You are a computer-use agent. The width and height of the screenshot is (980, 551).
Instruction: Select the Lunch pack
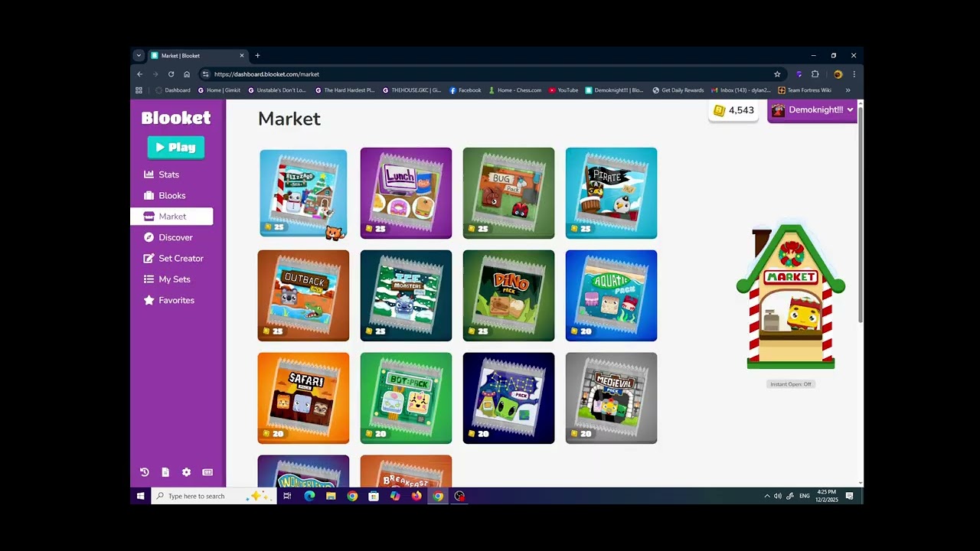click(x=406, y=193)
